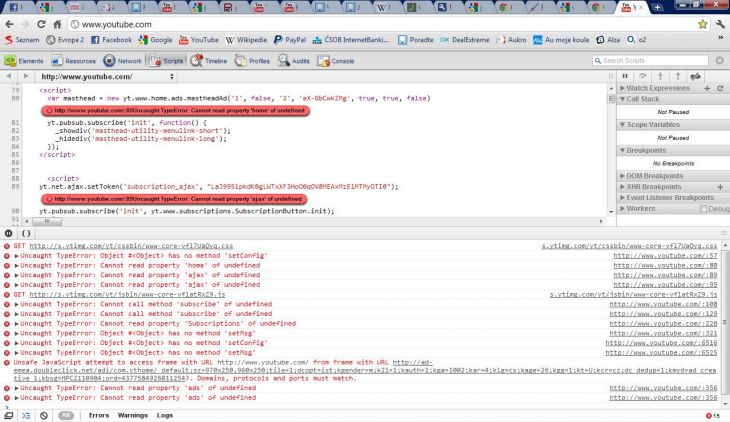
Task: Follow source link www.youtube.com/:57
Action: coord(665,256)
